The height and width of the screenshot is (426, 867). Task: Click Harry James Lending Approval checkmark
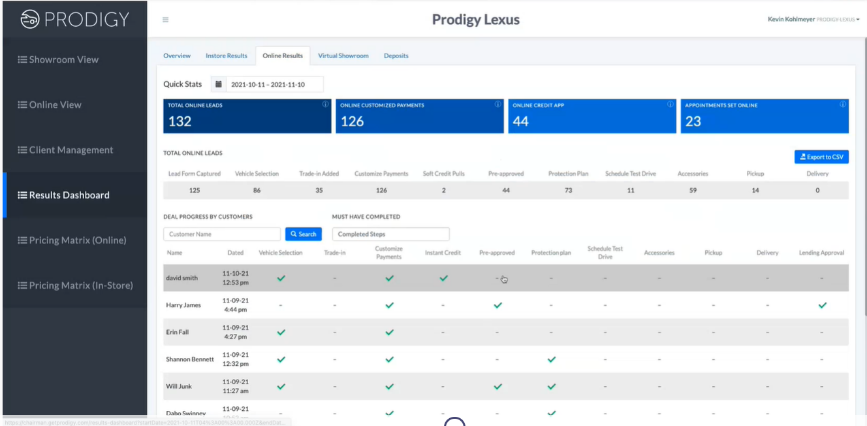pos(822,305)
